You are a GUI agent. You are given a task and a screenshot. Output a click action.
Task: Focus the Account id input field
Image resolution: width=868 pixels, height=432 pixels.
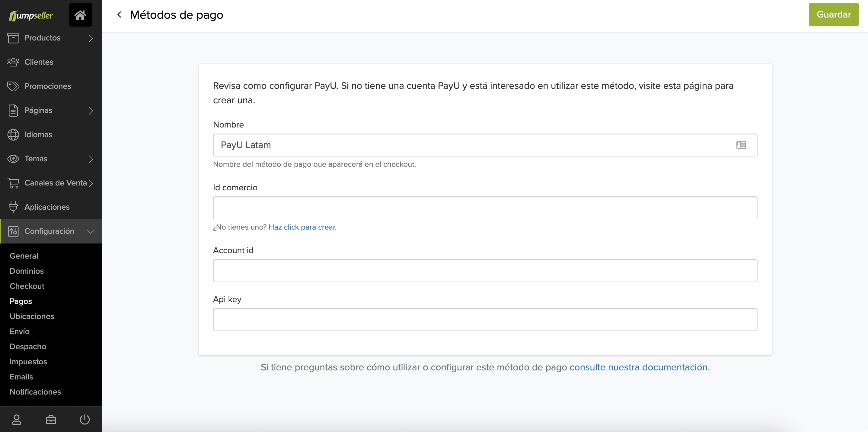(x=485, y=271)
